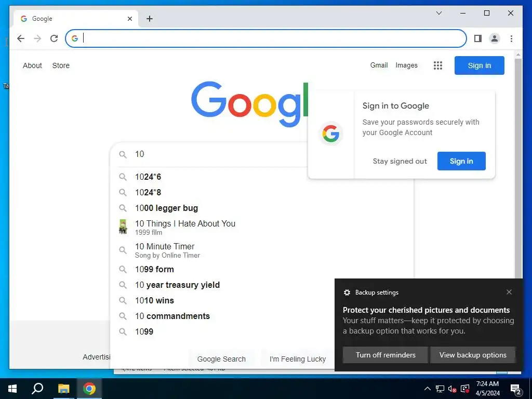Click the blue Sign in button in page header
Image resolution: width=532 pixels, height=399 pixels.
tap(479, 65)
